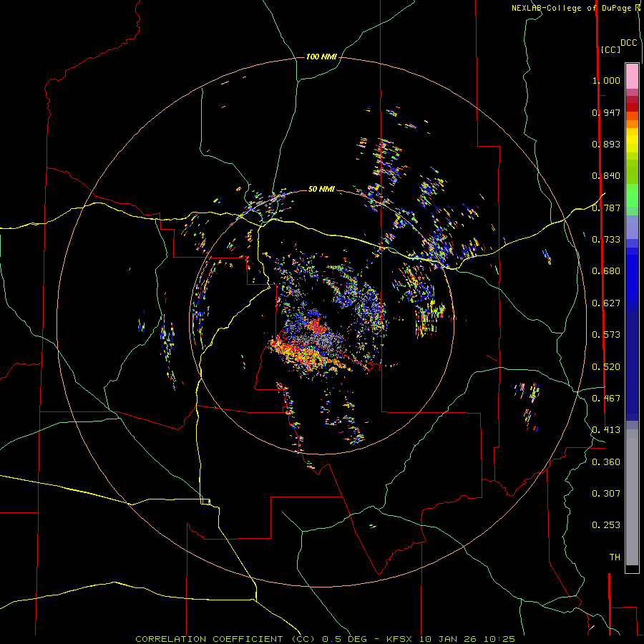This screenshot has width=644, height=644.
Task: Click the red echo patch at radar center
Action: 316,326
